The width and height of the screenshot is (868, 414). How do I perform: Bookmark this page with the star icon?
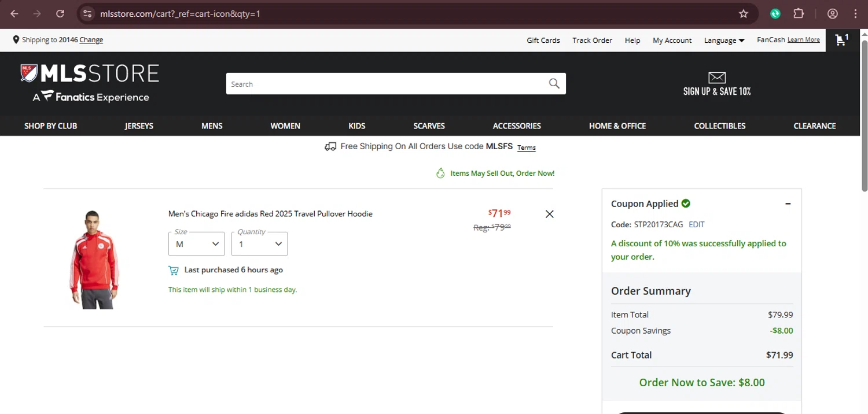pyautogui.click(x=744, y=14)
